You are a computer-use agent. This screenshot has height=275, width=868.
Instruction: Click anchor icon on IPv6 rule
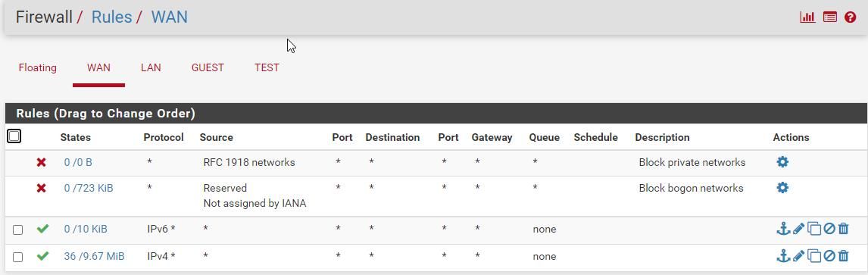782,228
